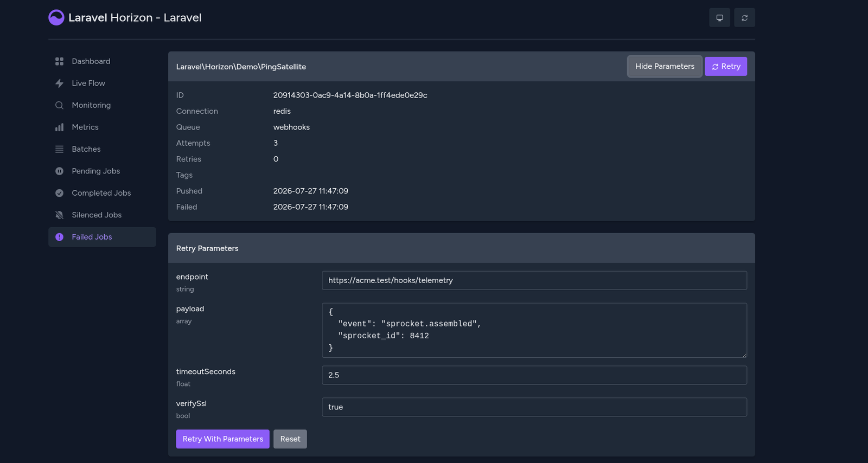868x463 pixels.
Task: Click the verifySsl input field
Action: 534,407
